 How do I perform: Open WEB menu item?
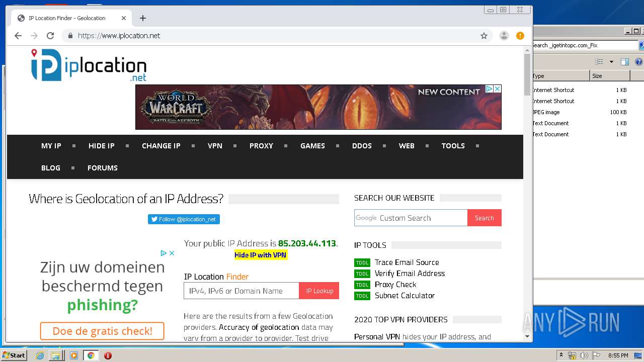point(407,146)
